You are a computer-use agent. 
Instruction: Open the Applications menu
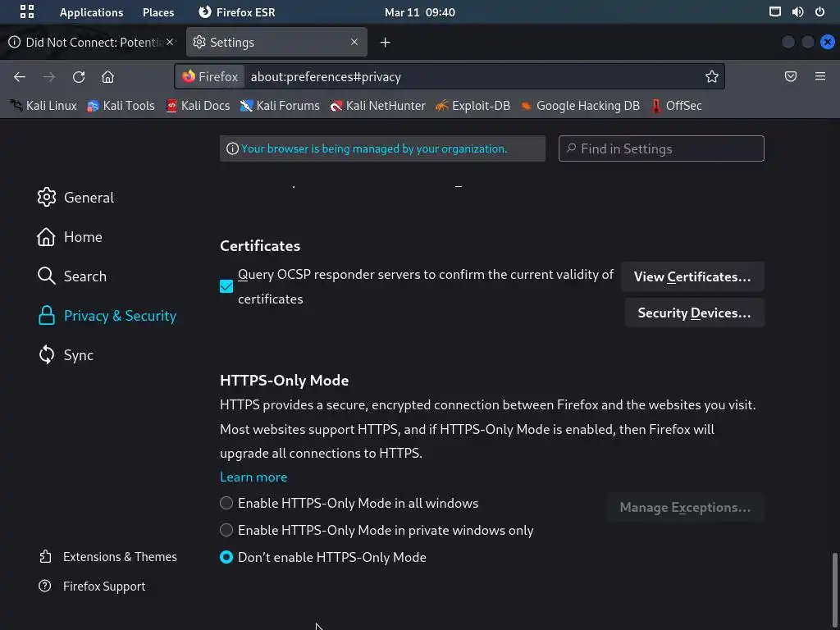click(91, 12)
